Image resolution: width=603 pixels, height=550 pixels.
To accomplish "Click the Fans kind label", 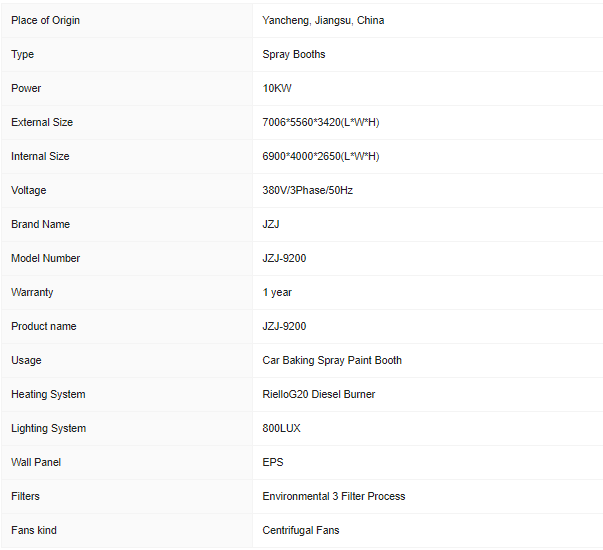I will click(34, 530).
